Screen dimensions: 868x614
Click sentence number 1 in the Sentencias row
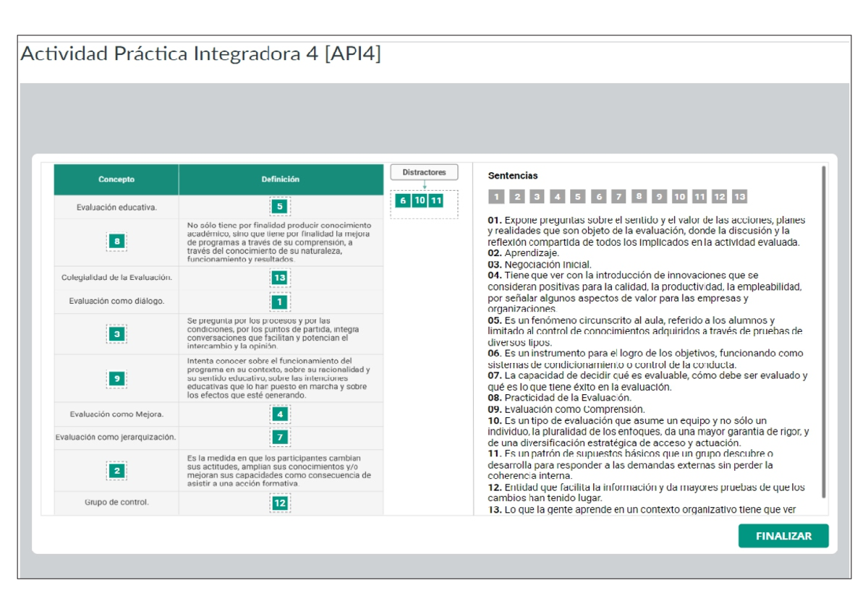point(495,196)
